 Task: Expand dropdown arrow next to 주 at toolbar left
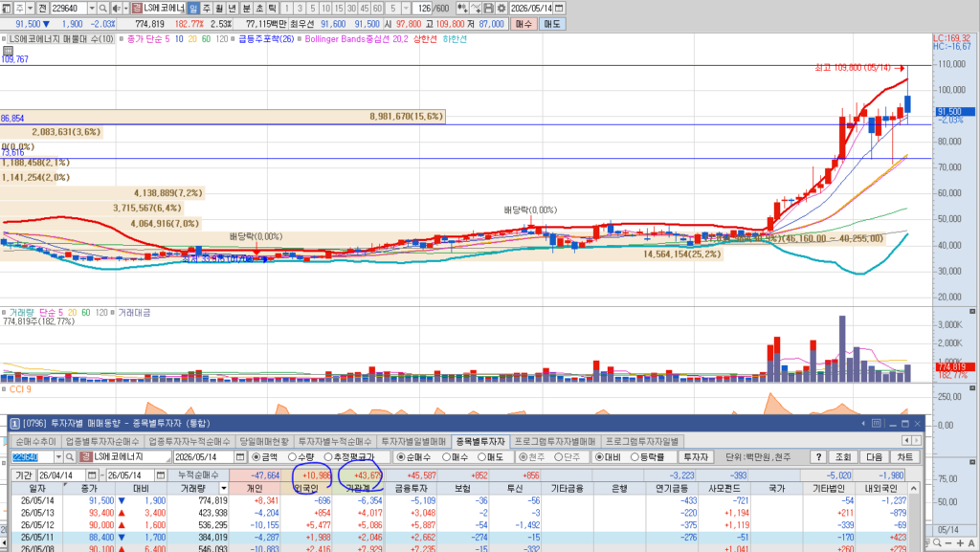[30, 8]
